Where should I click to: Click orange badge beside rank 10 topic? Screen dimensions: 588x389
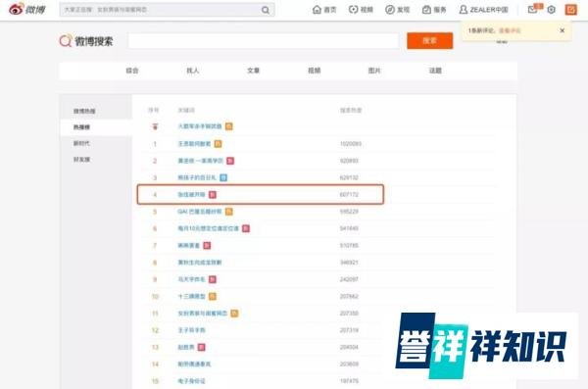coord(213,296)
